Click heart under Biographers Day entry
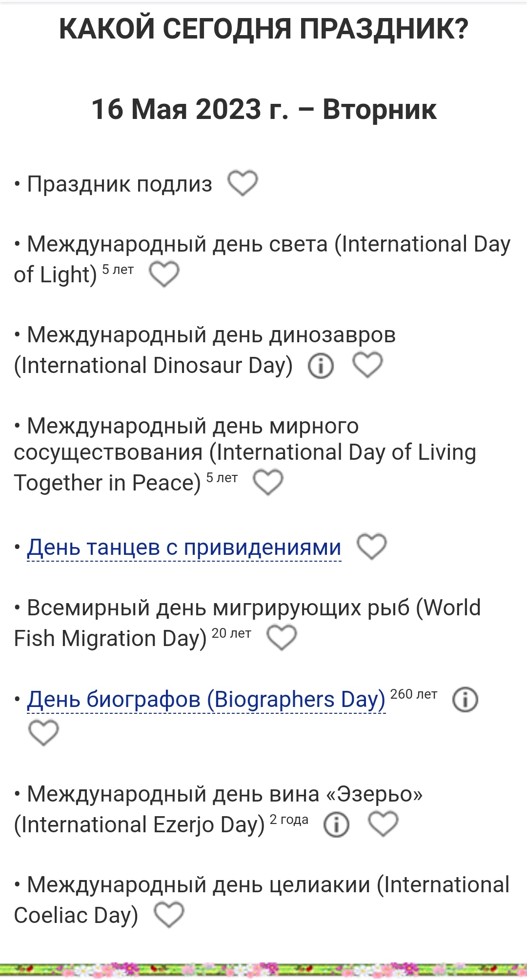This screenshot has height=980, width=527. (43, 733)
